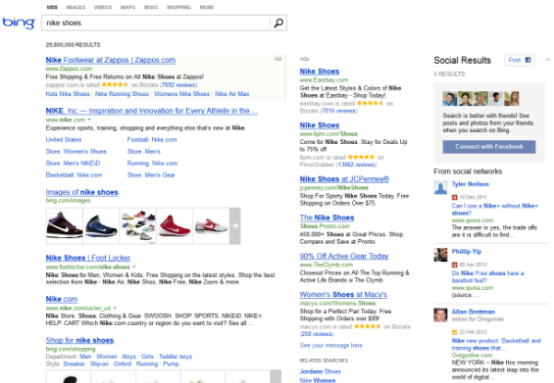Screen dimensions: 554x383
Task: Switch to the Images tab
Action: (x=76, y=7)
